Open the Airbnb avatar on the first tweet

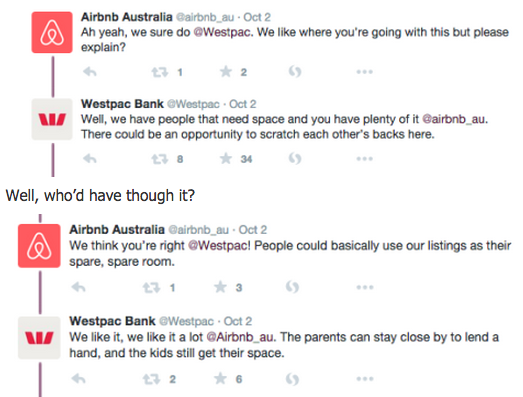[x=52, y=32]
